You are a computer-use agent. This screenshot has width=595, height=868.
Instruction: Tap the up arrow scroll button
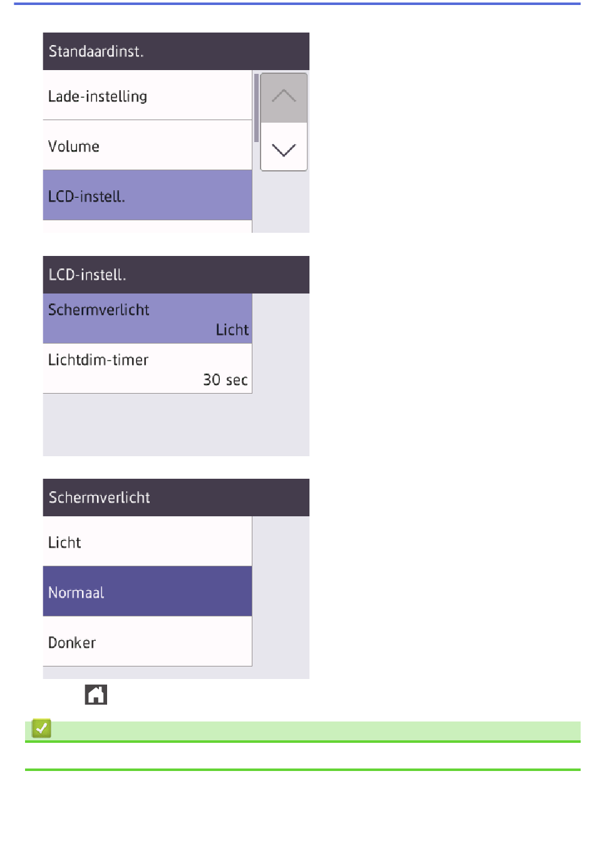coord(284,98)
